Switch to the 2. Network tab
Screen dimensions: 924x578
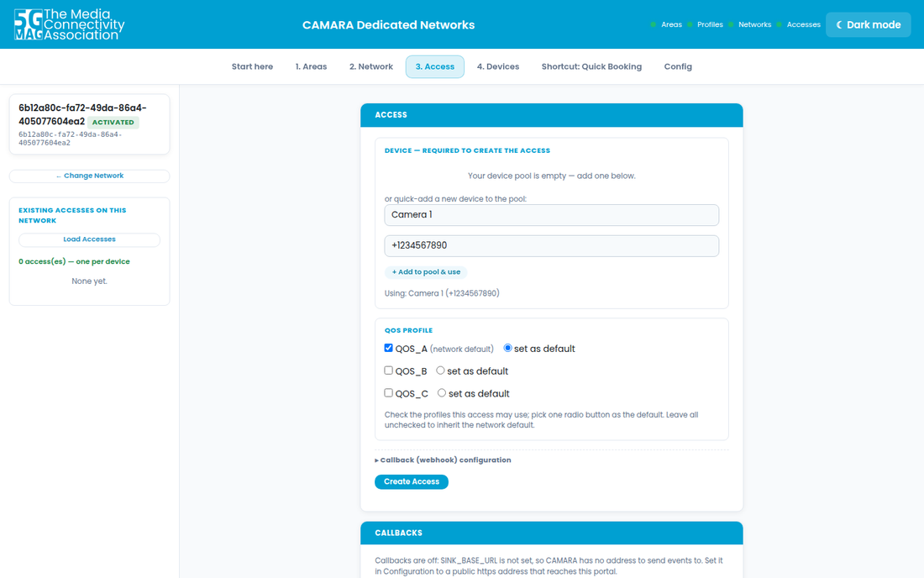tap(371, 66)
